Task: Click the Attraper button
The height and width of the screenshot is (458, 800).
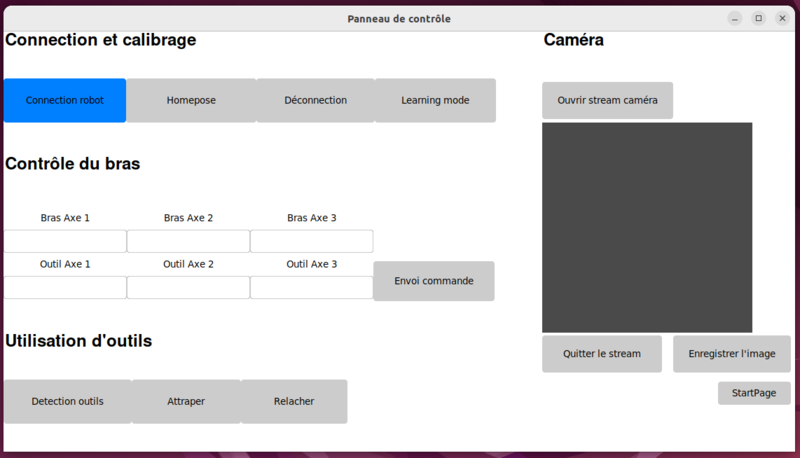Action: 186,401
